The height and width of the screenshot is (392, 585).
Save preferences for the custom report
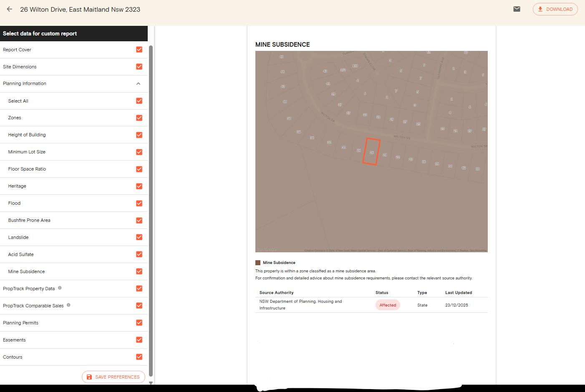tap(113, 377)
